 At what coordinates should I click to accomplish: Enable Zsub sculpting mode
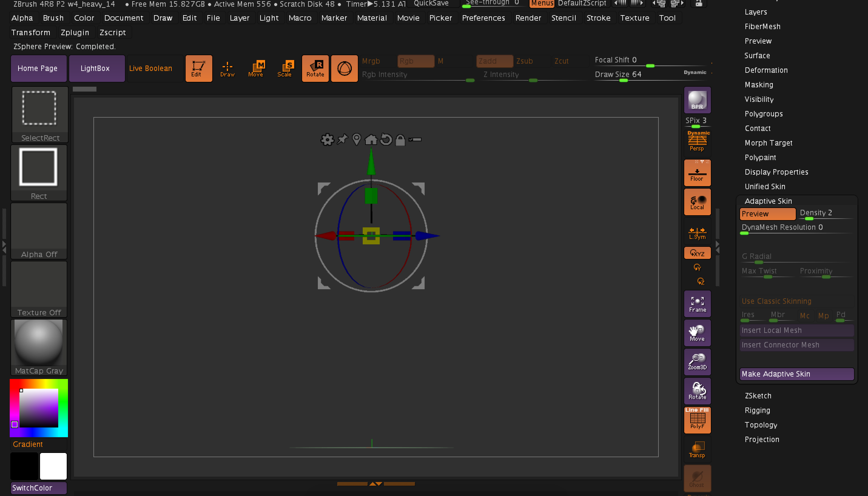pyautogui.click(x=524, y=61)
